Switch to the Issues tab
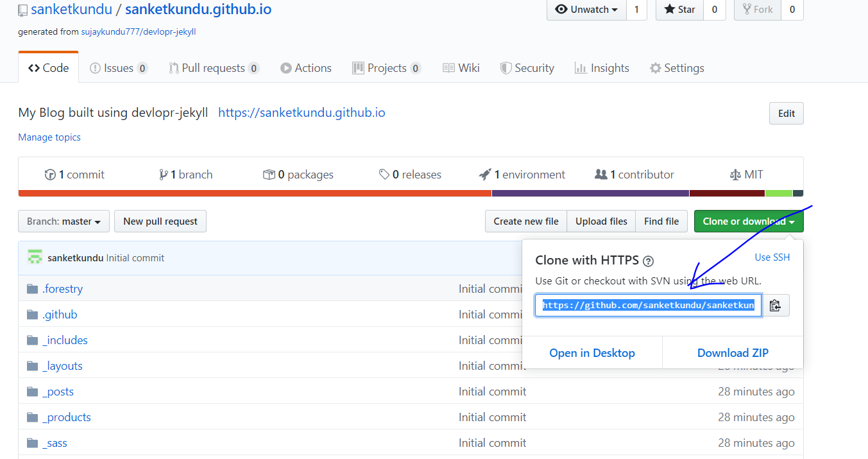This screenshot has height=459, width=868. [x=118, y=67]
